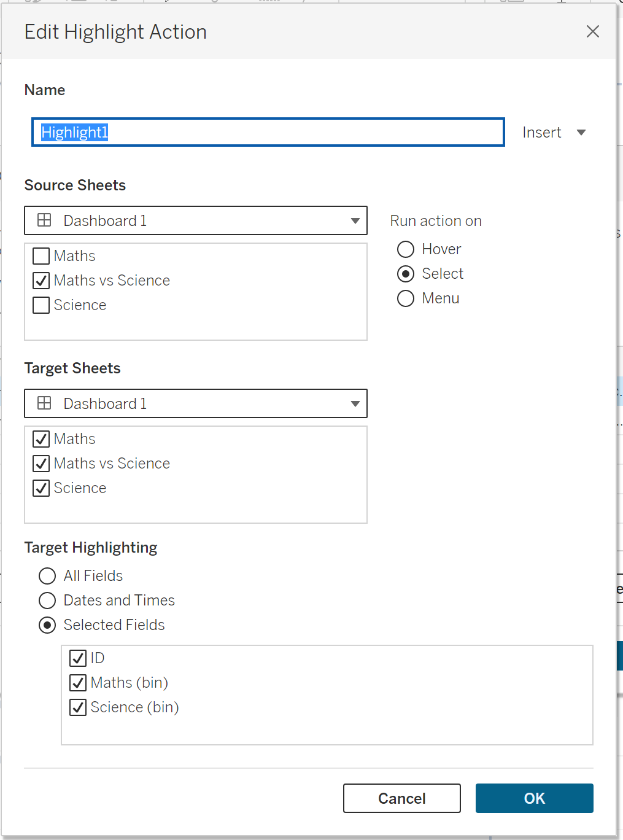Choose All Fields target highlighting

(x=47, y=576)
